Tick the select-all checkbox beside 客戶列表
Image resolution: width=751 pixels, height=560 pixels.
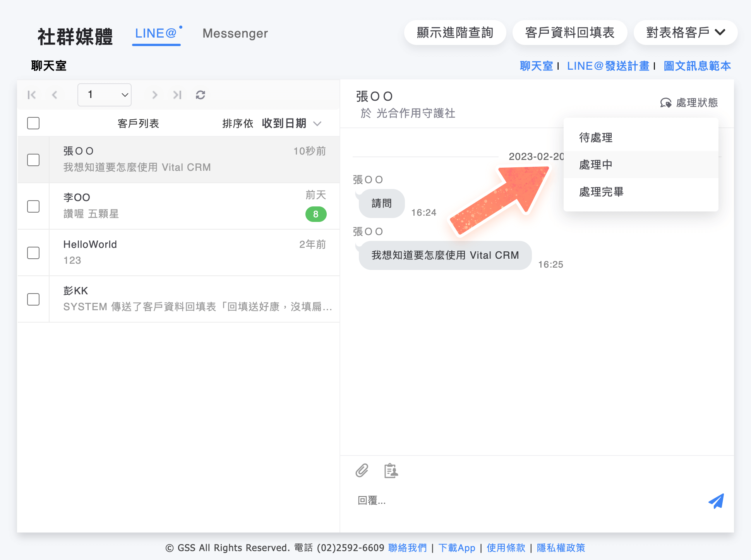[x=33, y=123]
